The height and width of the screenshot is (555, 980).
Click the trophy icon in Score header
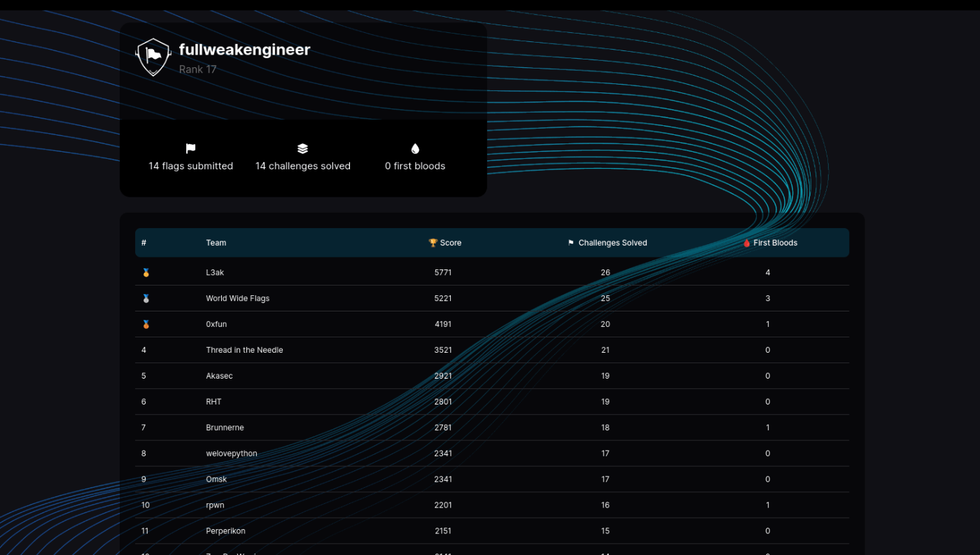433,243
